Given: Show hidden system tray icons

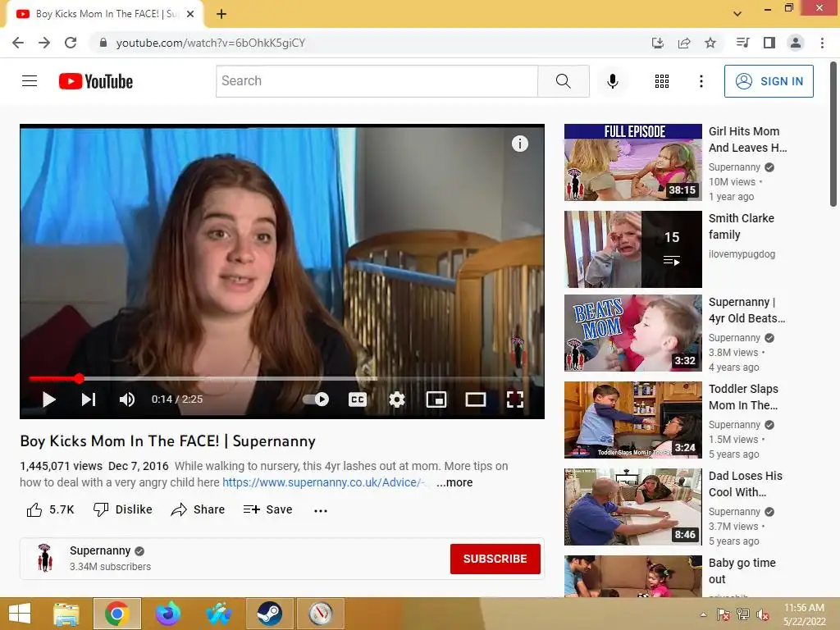Looking at the screenshot, I should point(703,614).
